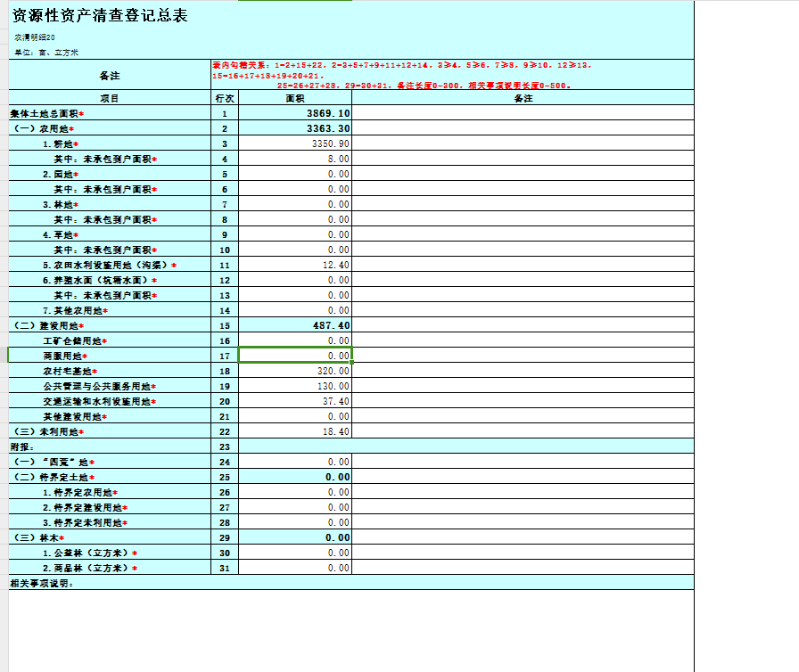The height and width of the screenshot is (672, 799).
Task: Click the red 表内勾稽关系 note cell
Action: [x=452, y=75]
